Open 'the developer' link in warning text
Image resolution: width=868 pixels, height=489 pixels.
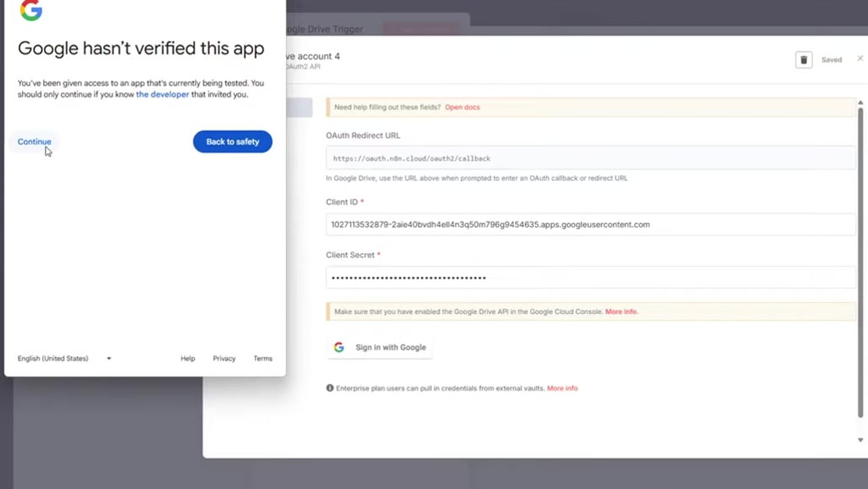click(x=163, y=94)
